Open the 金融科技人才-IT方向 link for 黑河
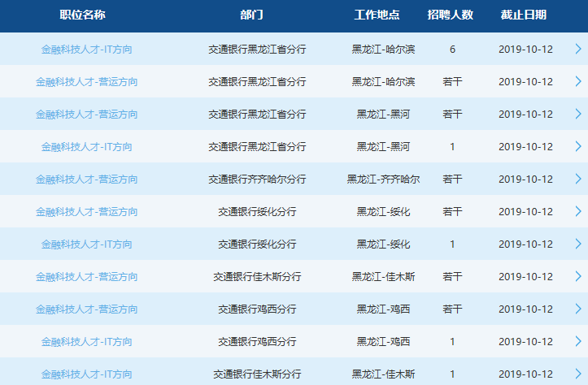Viewport: 588px width, 385px height. [x=87, y=147]
